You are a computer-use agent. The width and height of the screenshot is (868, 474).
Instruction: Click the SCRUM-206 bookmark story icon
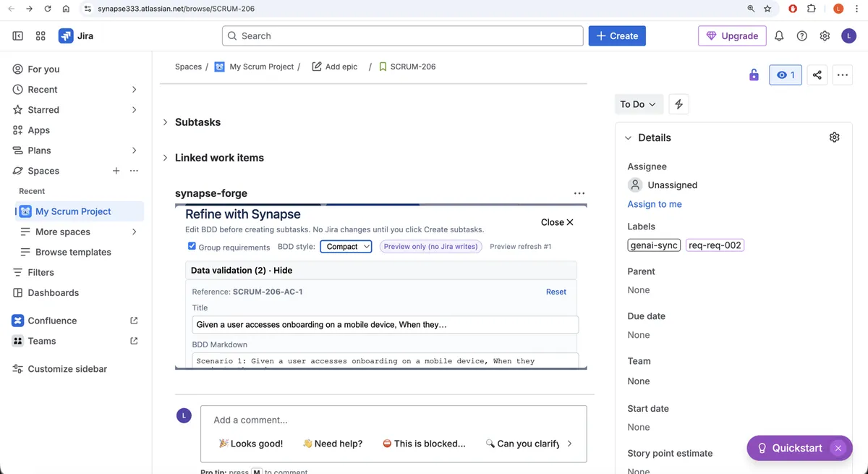(383, 67)
